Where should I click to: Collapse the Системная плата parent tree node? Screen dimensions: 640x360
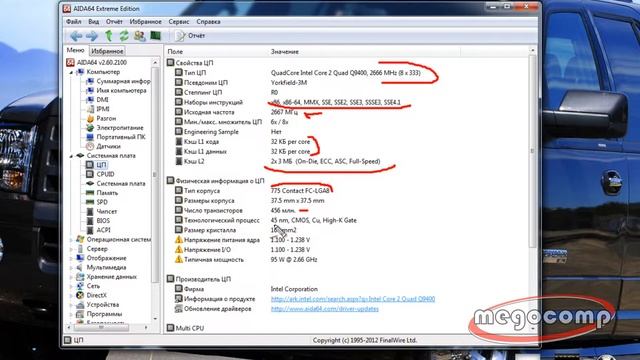(x=71, y=156)
